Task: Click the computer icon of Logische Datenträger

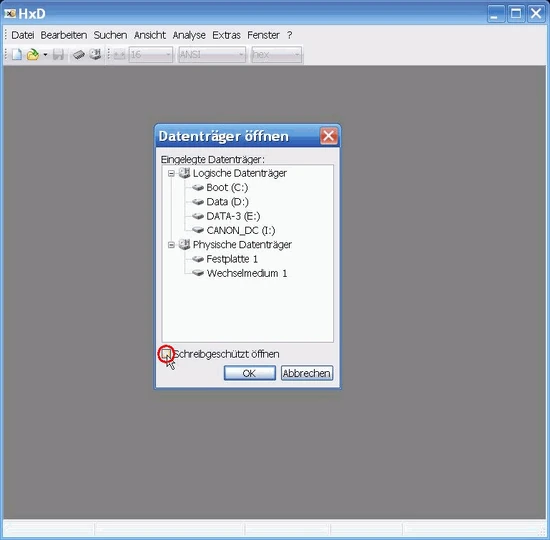Action: click(185, 173)
